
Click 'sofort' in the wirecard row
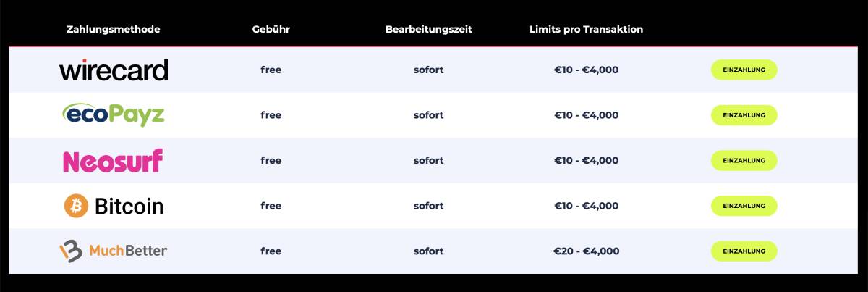tap(429, 70)
